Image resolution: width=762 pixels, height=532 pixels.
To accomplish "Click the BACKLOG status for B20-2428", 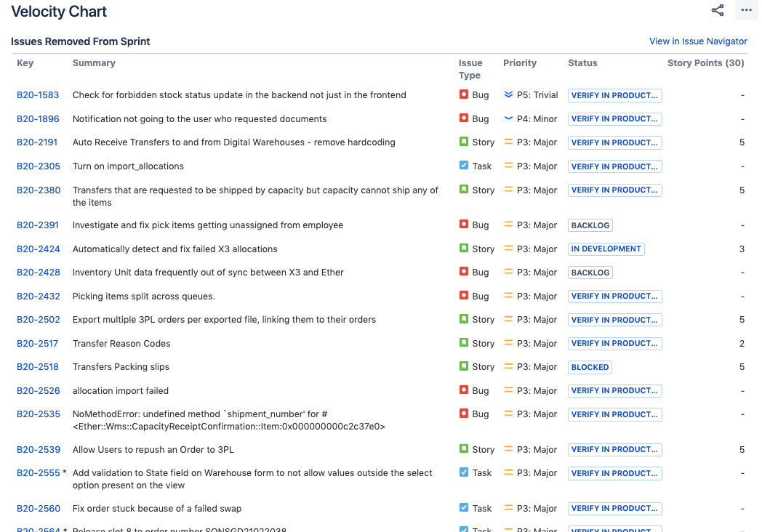I will click(x=590, y=273).
